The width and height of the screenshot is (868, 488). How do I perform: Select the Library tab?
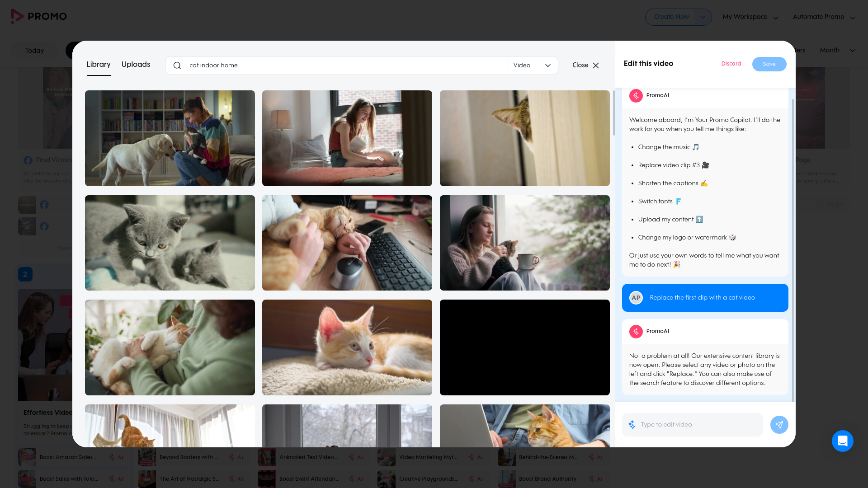pos(99,65)
